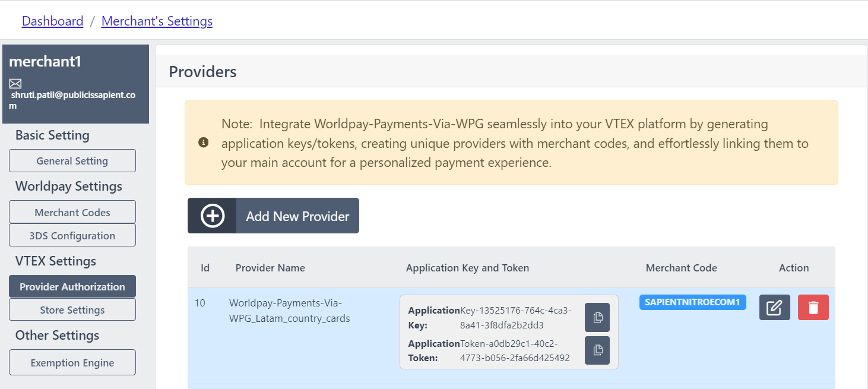Navigate to Merchant Codes

(x=72, y=213)
